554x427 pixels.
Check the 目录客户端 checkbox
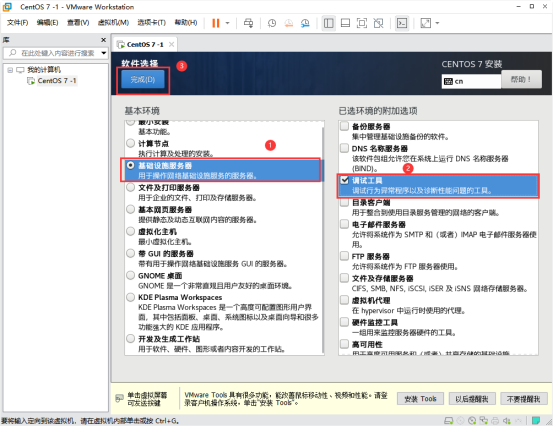pyautogui.click(x=344, y=202)
